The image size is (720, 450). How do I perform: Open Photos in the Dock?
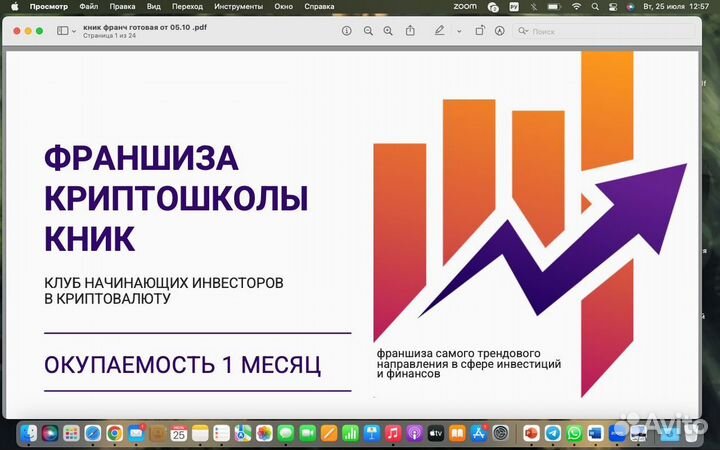[x=264, y=433]
